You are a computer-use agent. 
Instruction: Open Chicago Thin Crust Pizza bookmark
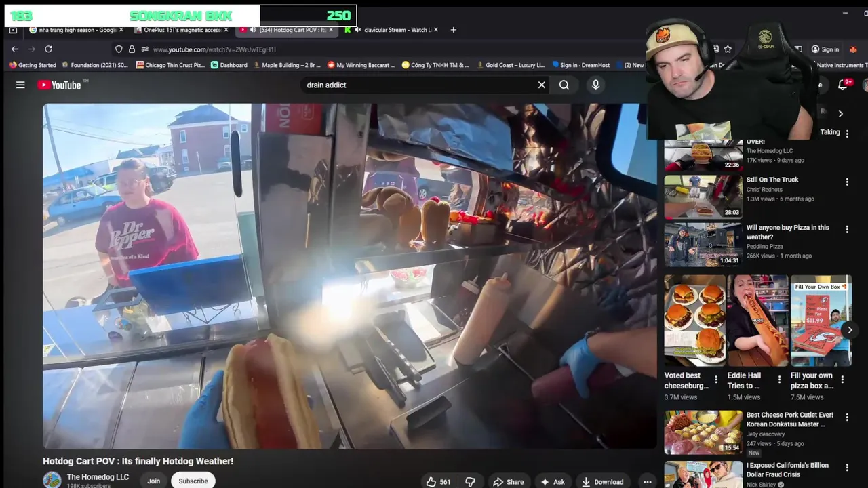(x=170, y=65)
